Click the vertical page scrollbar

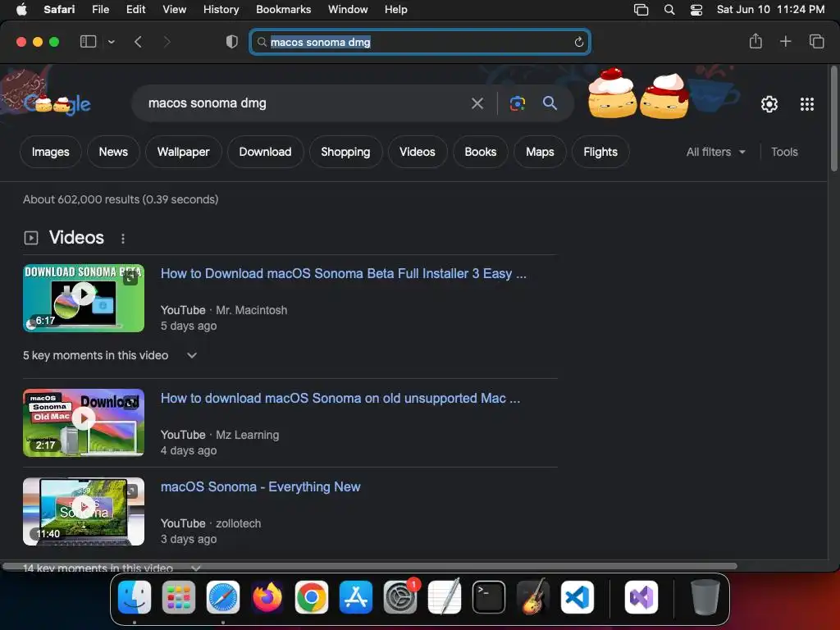834,119
